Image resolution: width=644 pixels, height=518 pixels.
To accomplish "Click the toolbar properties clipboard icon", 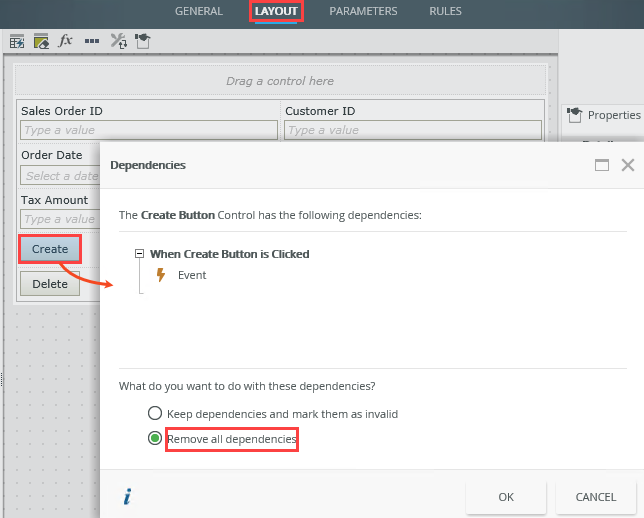I will [x=143, y=41].
